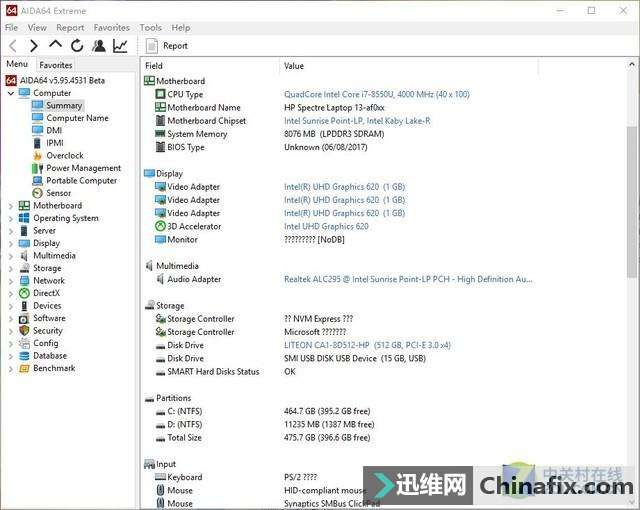The height and width of the screenshot is (510, 640).
Task: Click the Forward arrow toolbar icon
Action: tap(34, 46)
